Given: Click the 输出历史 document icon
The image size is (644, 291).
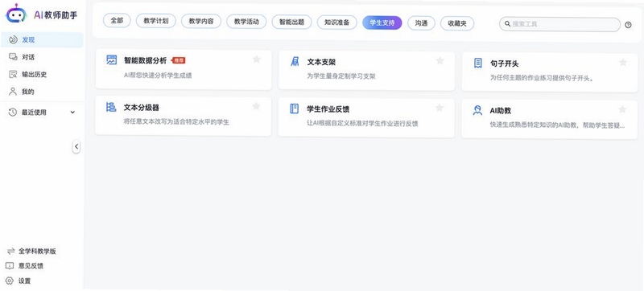Looking at the screenshot, I should 13,74.
